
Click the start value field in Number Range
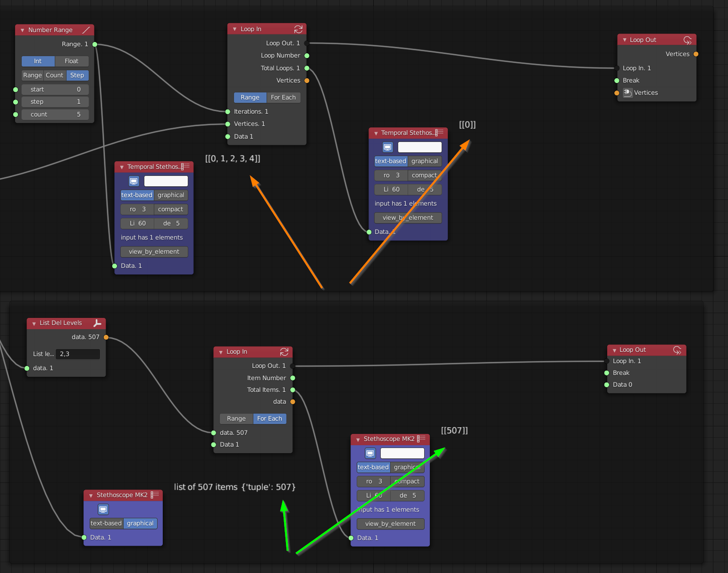[x=55, y=90]
